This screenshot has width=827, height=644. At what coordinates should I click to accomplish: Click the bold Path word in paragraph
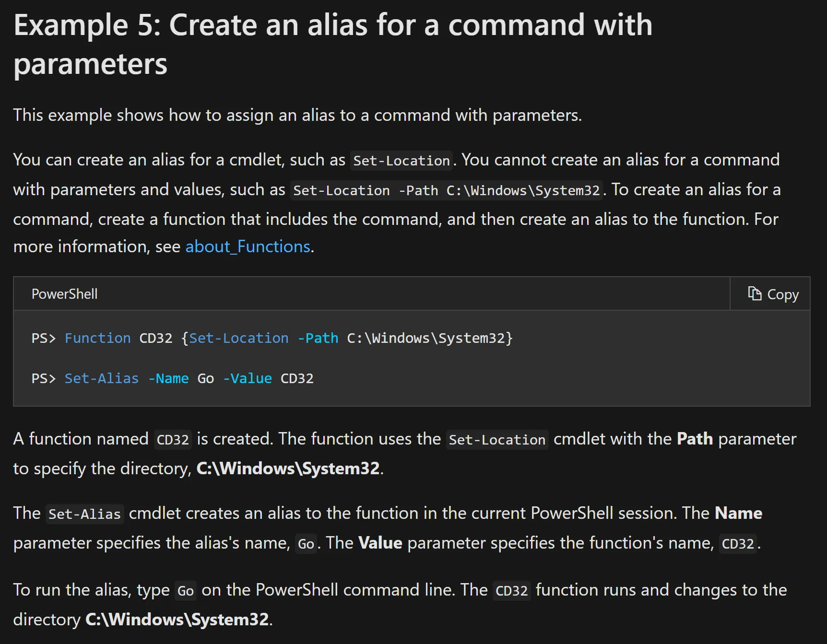point(695,439)
